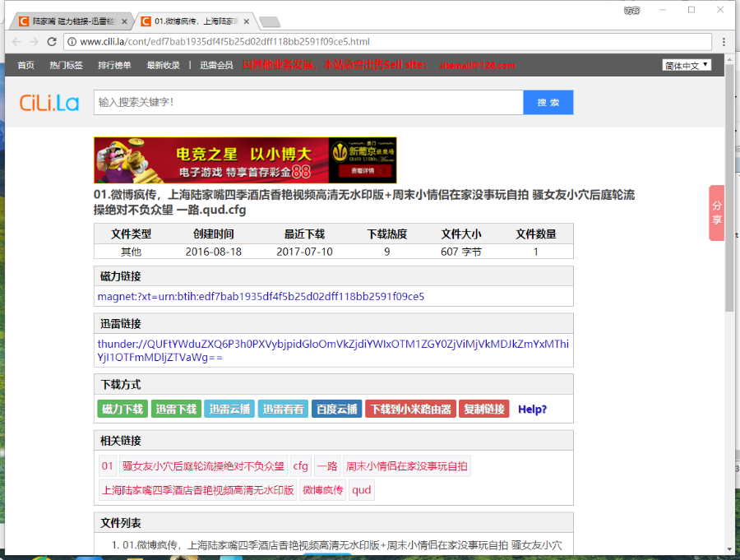Open the 排行榜单 menu item
The width and height of the screenshot is (740, 560).
pos(114,65)
